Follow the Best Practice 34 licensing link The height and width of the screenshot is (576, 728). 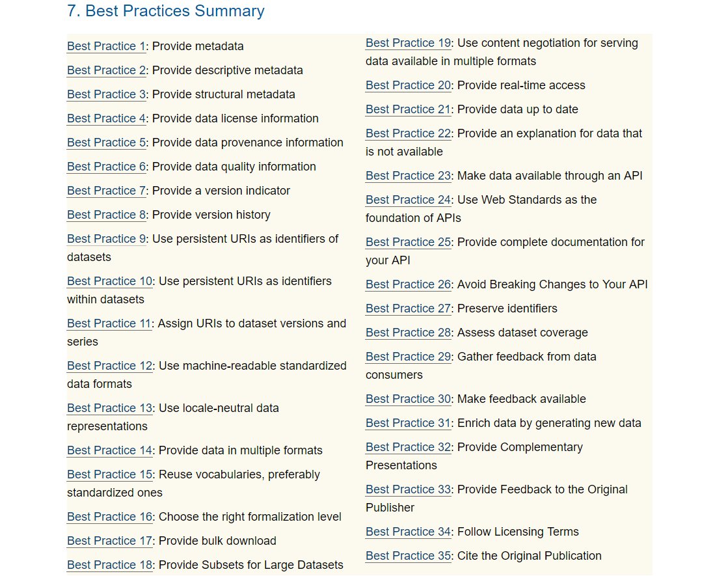[408, 532]
